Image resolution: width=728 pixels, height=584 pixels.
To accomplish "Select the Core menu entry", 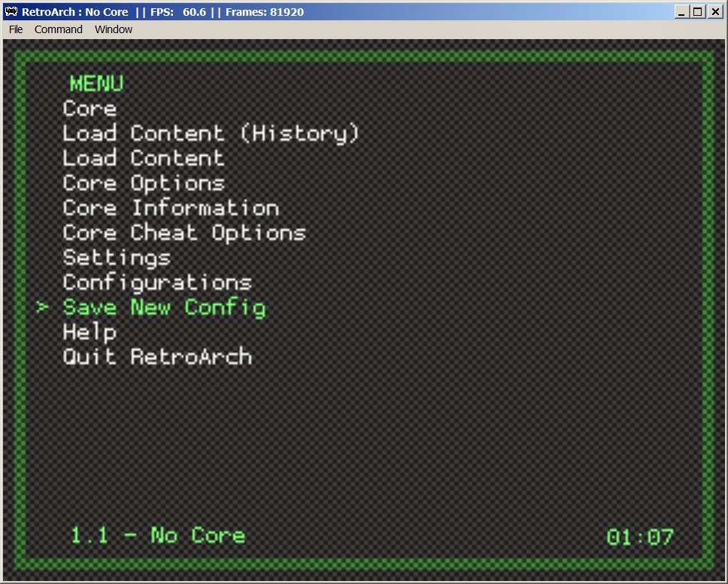I will point(89,109).
